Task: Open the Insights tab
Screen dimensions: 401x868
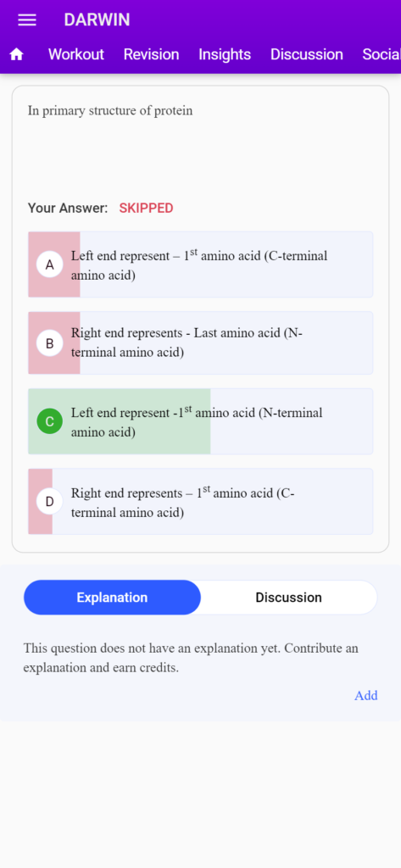Action: point(225,54)
